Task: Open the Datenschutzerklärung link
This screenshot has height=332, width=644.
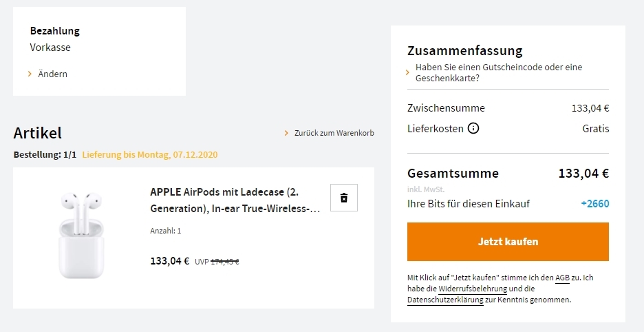Action: [445, 300]
